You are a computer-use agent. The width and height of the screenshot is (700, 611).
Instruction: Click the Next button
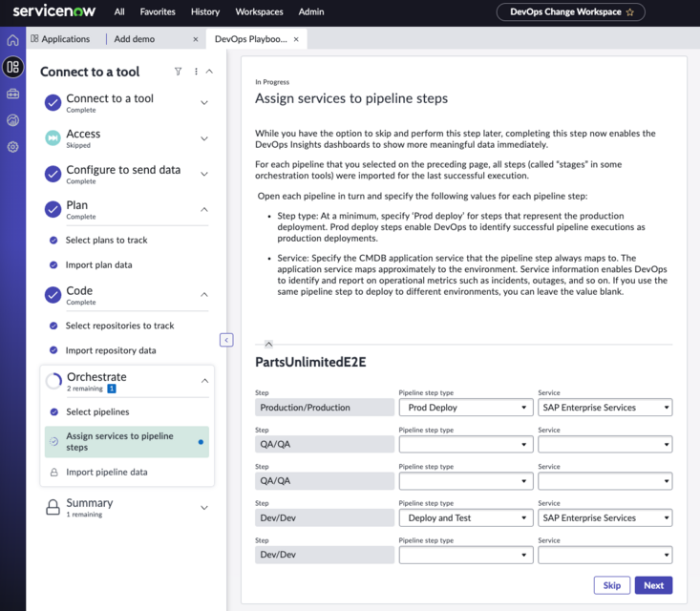tap(653, 585)
